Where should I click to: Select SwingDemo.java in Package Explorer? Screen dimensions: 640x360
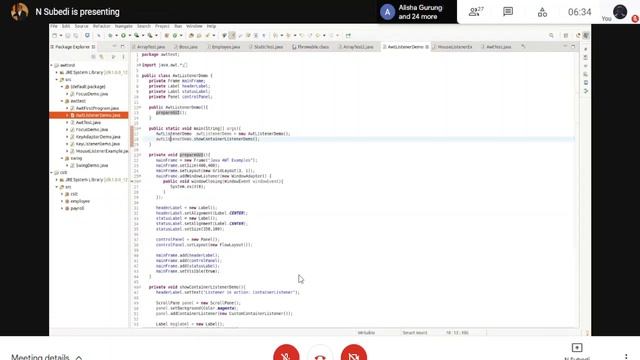pos(91,165)
